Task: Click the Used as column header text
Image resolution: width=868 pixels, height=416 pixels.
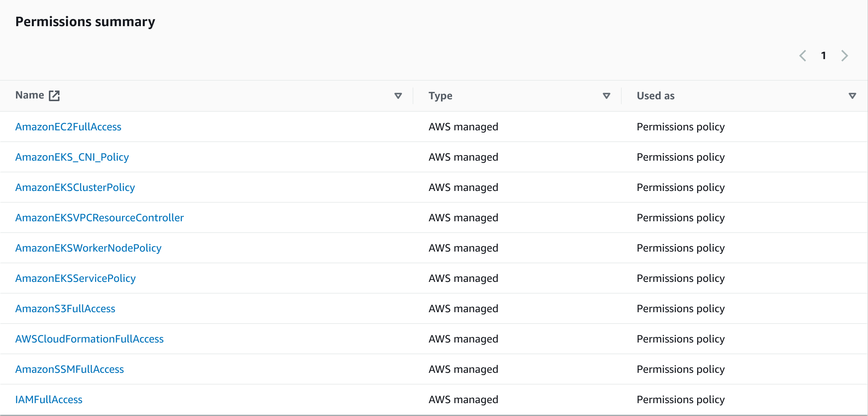Action: pyautogui.click(x=655, y=96)
